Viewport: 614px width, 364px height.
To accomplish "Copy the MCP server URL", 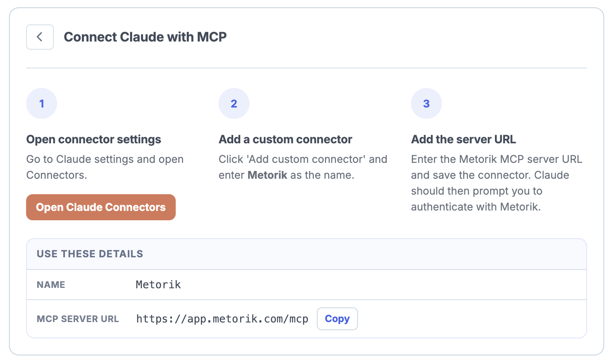I will [337, 319].
